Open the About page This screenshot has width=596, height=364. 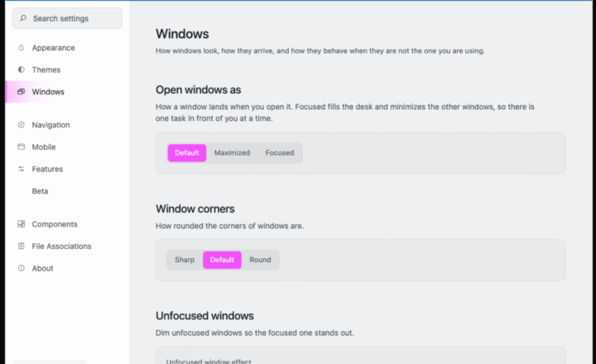pos(67,268)
